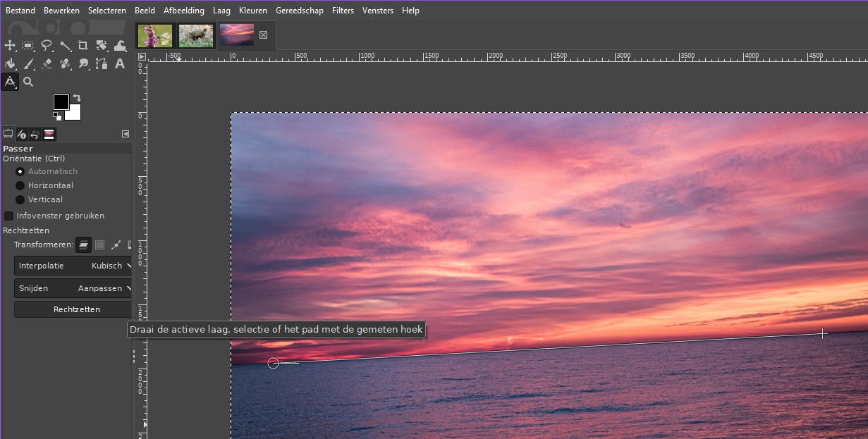Viewport: 868px width, 439px height.
Task: Select the Fuzzy Select magic wand tool
Action: click(65, 46)
